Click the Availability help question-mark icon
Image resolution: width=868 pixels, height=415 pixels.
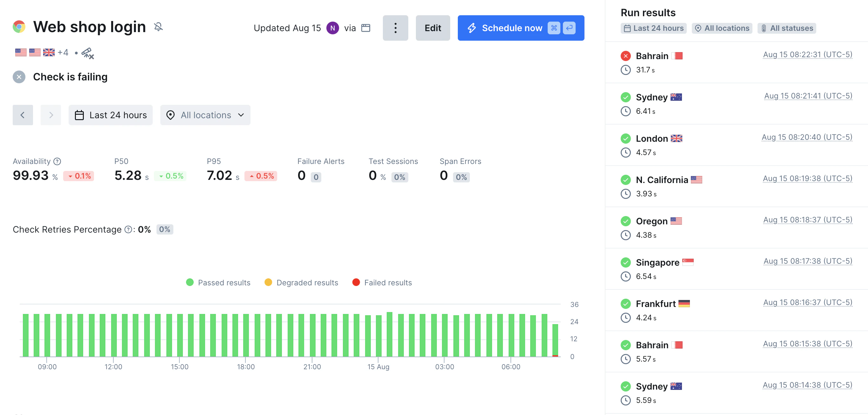point(57,161)
